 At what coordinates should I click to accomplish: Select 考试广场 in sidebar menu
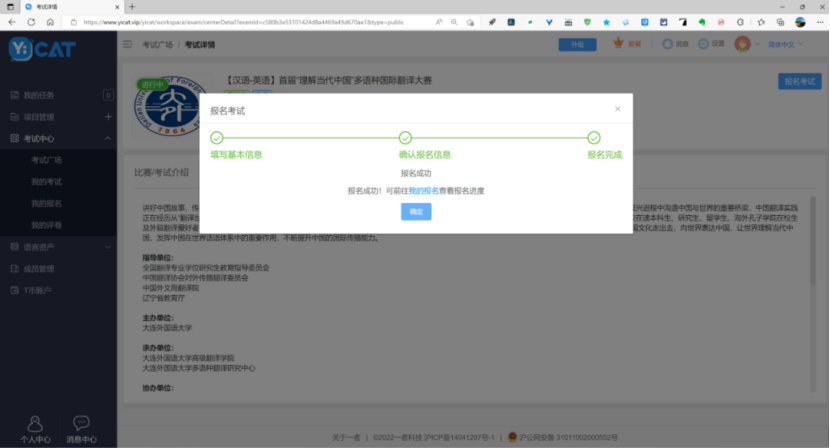pos(46,160)
